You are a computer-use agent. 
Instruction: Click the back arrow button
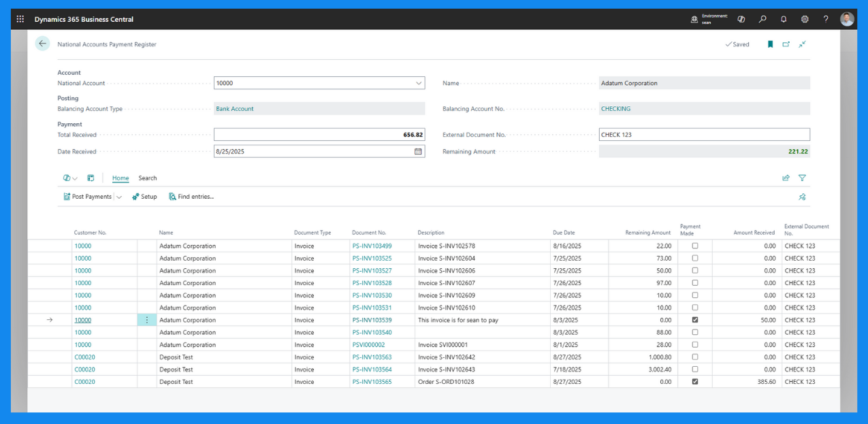43,44
